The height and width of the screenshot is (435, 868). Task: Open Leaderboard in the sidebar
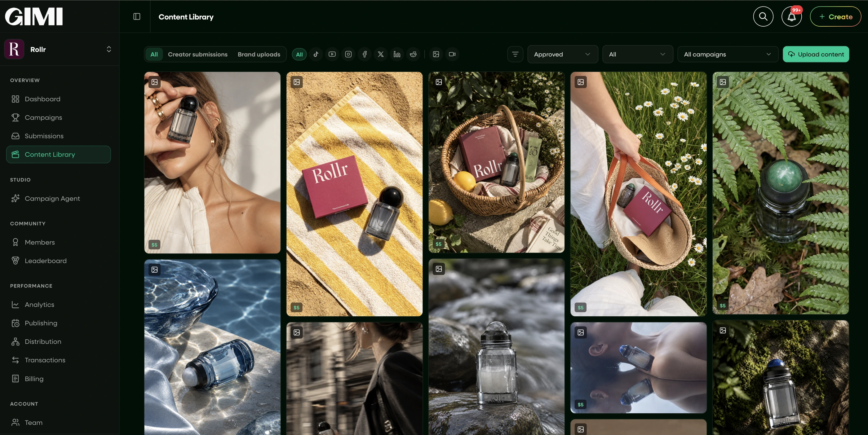coord(58,261)
